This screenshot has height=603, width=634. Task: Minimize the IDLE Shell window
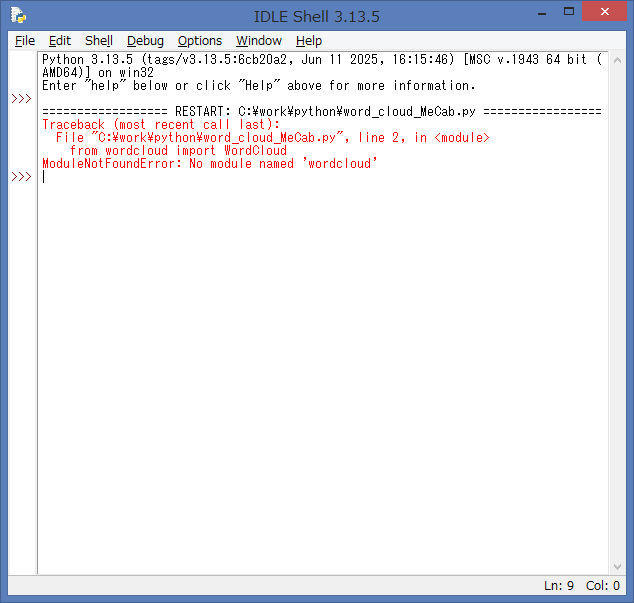point(541,12)
